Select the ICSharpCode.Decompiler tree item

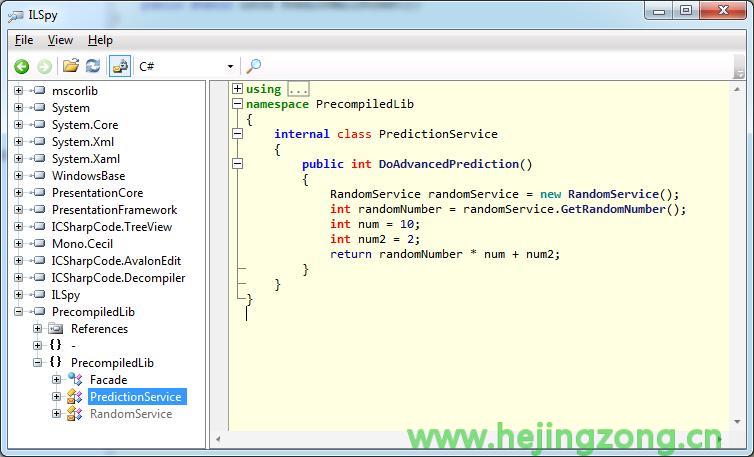point(118,278)
